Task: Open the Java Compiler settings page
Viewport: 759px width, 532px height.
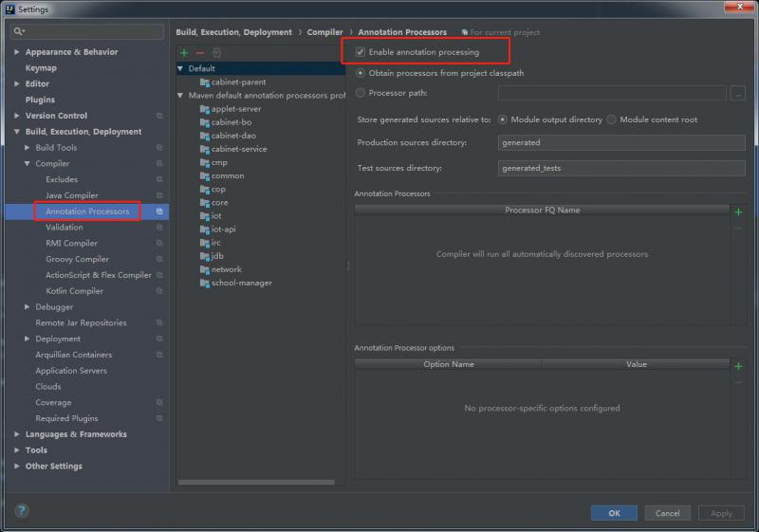Action: click(x=72, y=195)
